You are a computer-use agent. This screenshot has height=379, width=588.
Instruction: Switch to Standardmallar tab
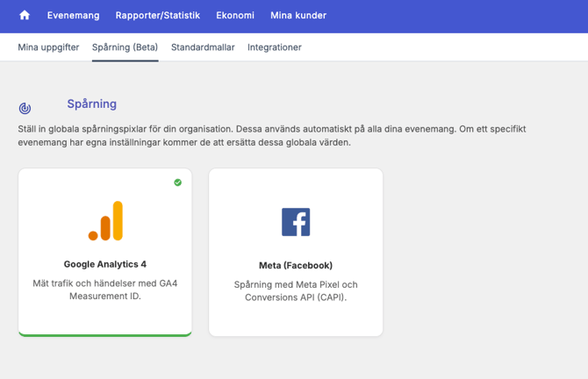(x=203, y=47)
